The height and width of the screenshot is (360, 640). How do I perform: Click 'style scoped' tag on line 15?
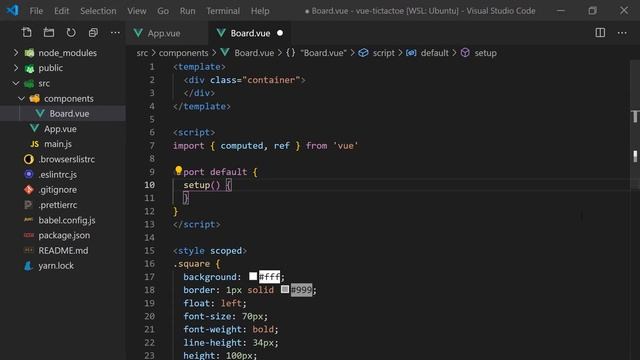tap(210, 251)
